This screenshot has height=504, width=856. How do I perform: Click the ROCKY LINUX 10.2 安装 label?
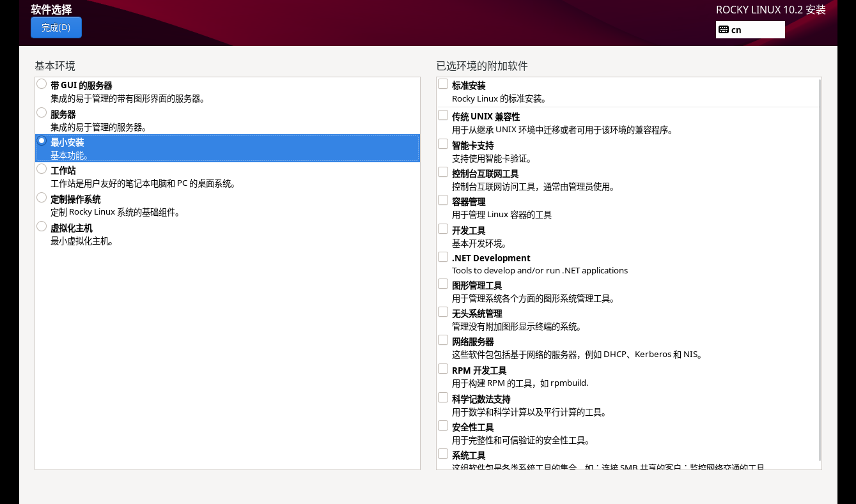771,10
